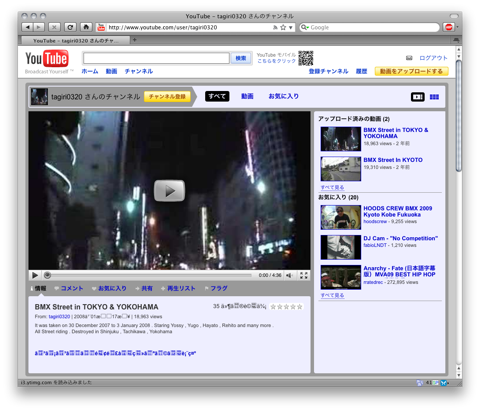Click the video progress slider handle
This screenshot has height=411, width=480.
47,275
